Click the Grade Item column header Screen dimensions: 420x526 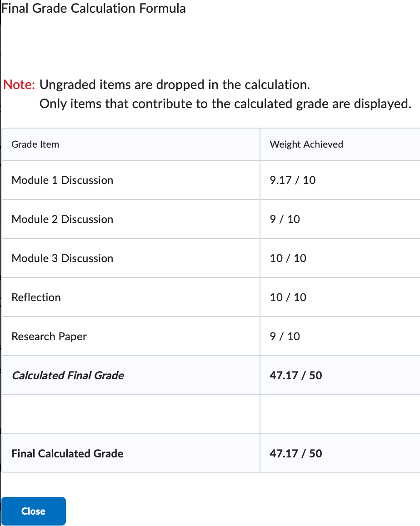point(35,144)
